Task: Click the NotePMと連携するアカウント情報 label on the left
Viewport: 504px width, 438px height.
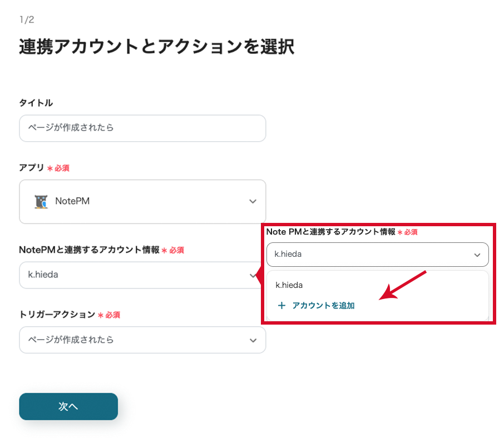Action: pyautogui.click(x=90, y=250)
